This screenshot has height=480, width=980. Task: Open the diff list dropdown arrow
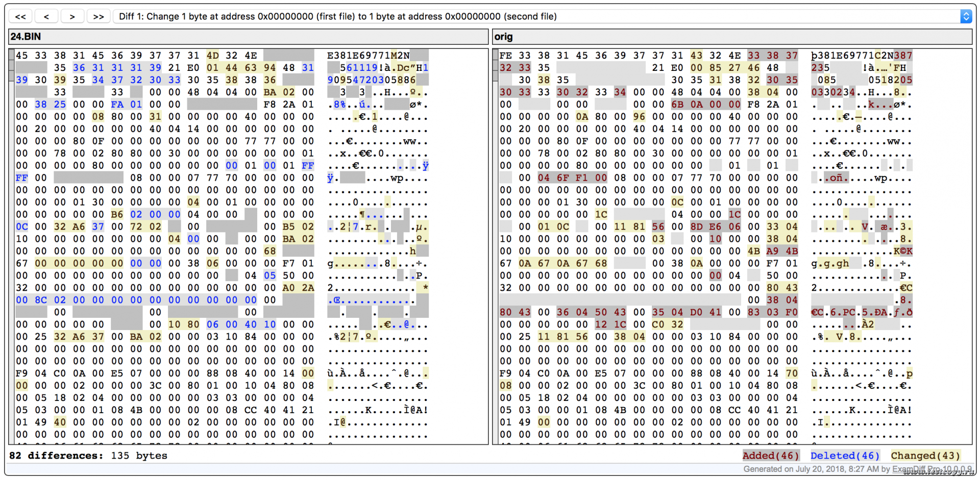965,16
